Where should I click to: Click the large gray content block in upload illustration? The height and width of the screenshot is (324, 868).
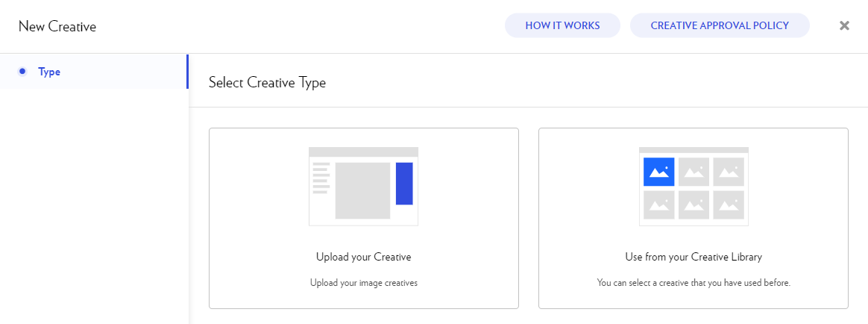[362, 190]
